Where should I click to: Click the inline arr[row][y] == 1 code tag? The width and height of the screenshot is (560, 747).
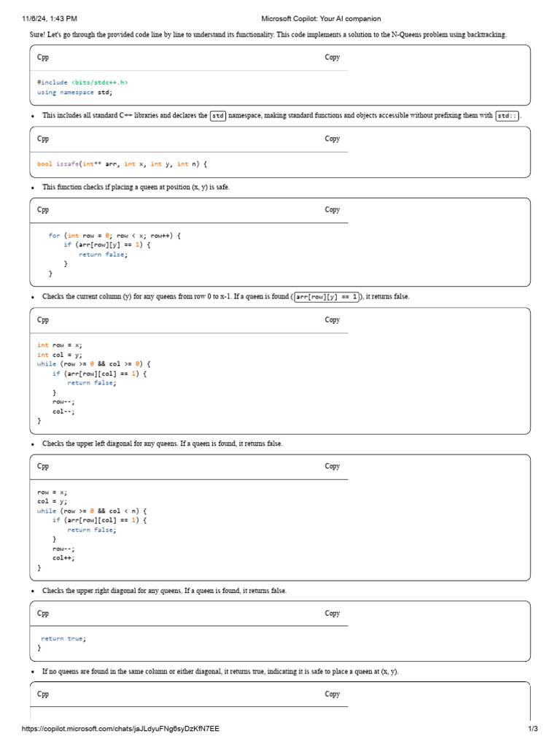click(327, 297)
